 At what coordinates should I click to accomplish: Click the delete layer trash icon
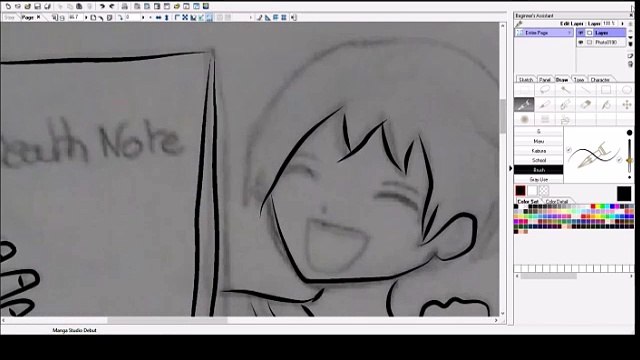pos(630,64)
